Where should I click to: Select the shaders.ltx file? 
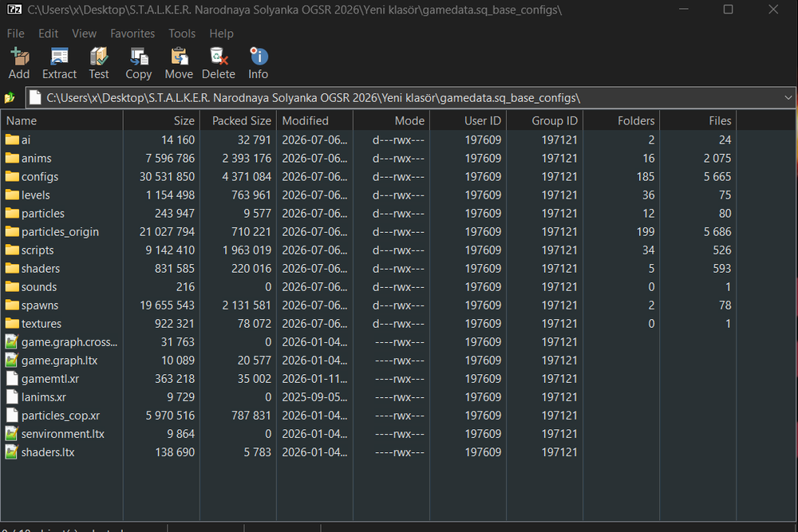pos(48,452)
